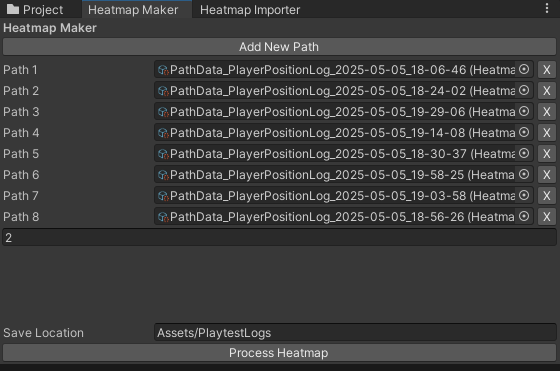Switch to the Heatmap Importer tab
This screenshot has width=560, height=371.
250,10
